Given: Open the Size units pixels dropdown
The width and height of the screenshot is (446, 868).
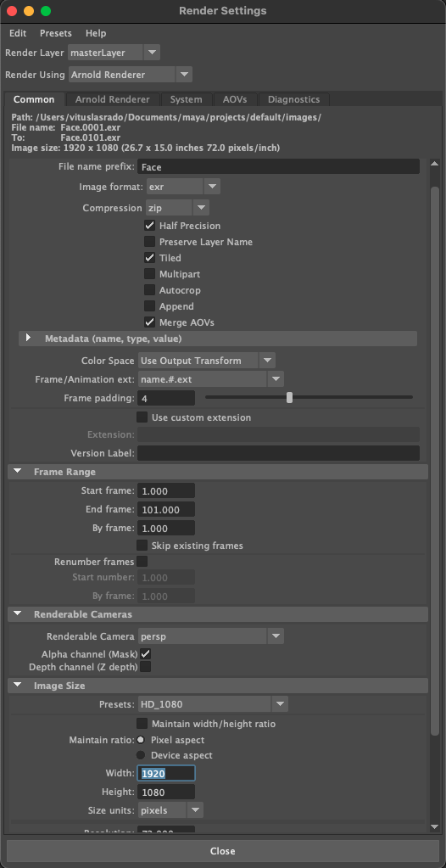Looking at the screenshot, I should (170, 810).
